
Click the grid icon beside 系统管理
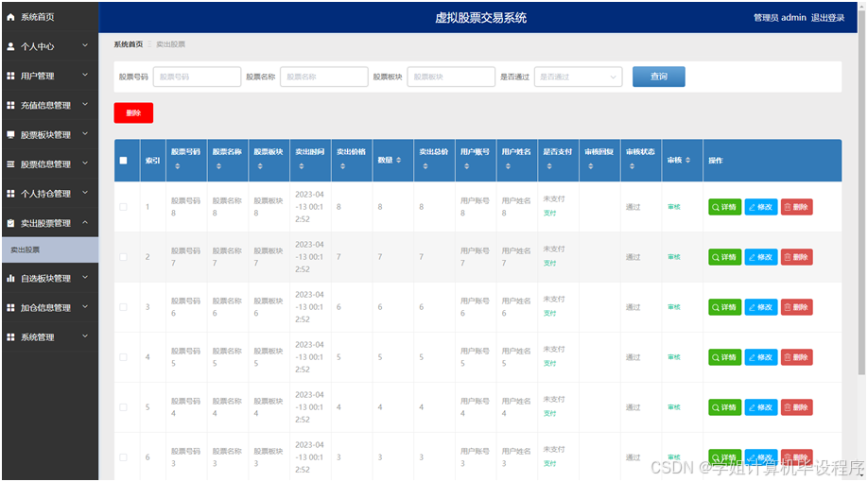pos(10,337)
